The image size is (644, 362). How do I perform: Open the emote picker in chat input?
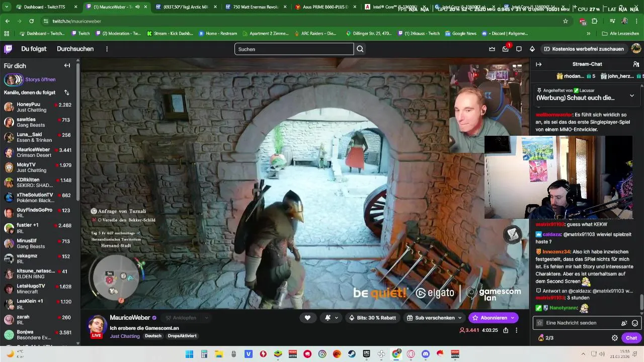pos(635,323)
